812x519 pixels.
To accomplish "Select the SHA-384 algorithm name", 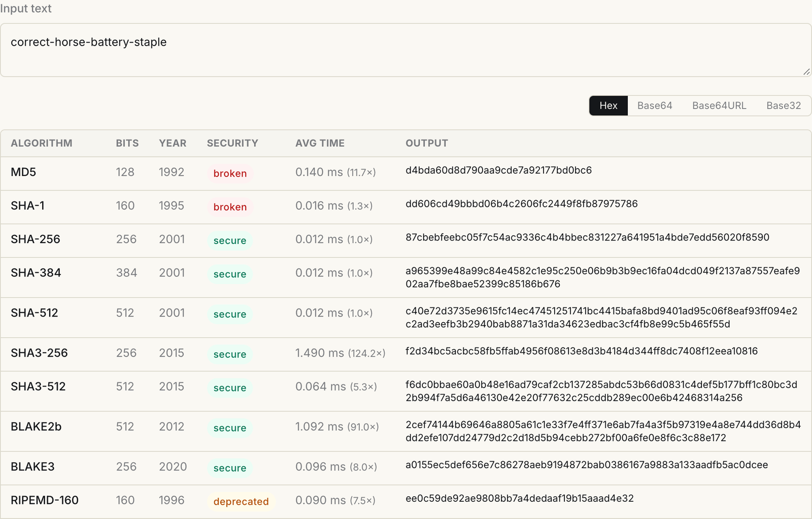I will coord(36,272).
